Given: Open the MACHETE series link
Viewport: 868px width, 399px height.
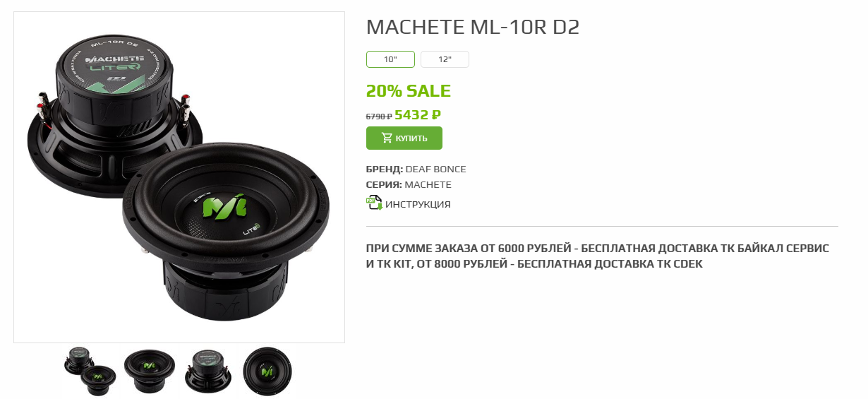Looking at the screenshot, I should pos(428,185).
